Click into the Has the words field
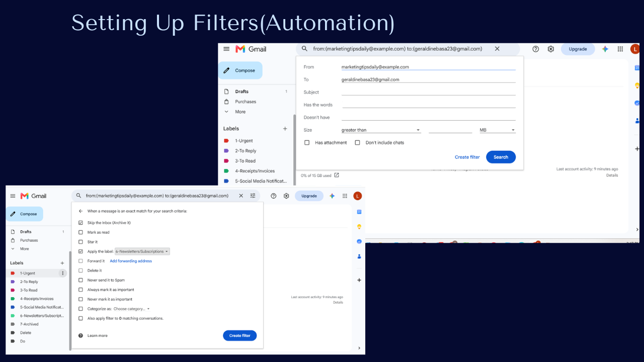Image resolution: width=644 pixels, height=362 pixels. click(x=429, y=105)
